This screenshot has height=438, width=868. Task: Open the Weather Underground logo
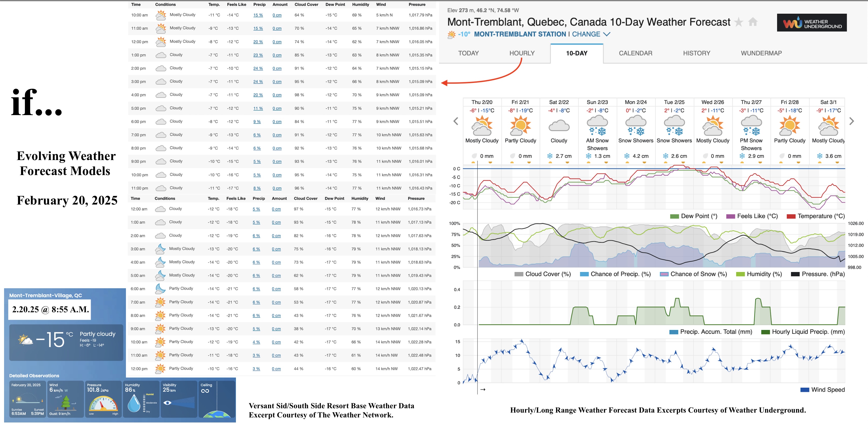812,23
